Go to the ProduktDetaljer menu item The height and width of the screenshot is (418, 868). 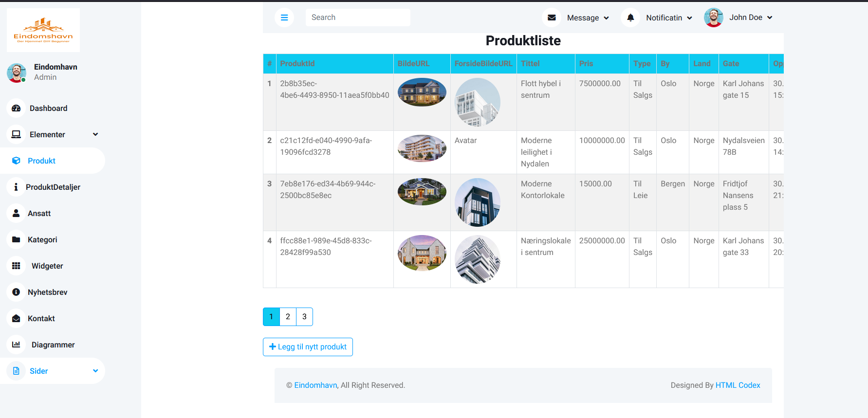53,187
